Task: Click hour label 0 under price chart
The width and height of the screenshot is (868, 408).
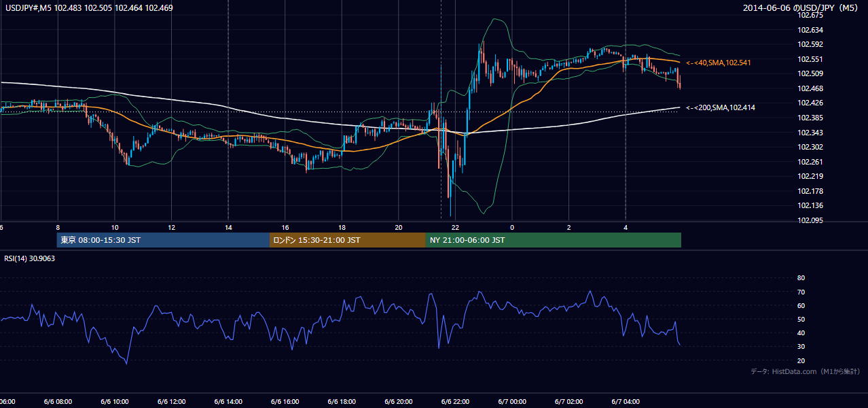Action: pos(512,228)
